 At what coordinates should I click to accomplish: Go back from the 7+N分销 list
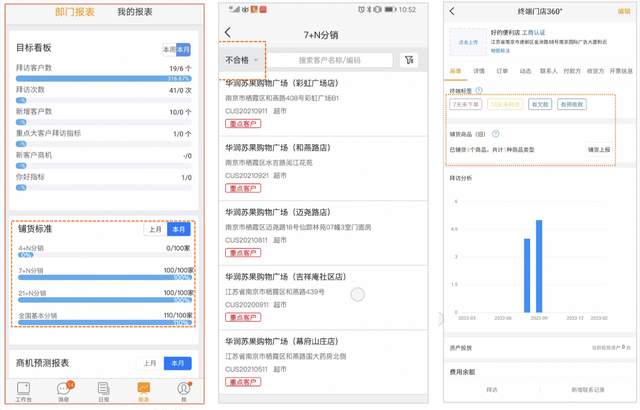click(228, 32)
